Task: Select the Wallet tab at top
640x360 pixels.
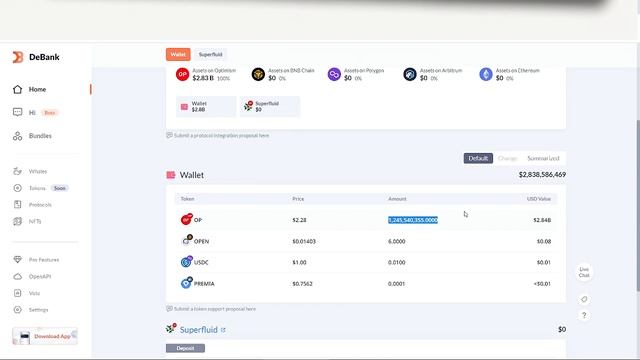Action: pyautogui.click(x=178, y=54)
